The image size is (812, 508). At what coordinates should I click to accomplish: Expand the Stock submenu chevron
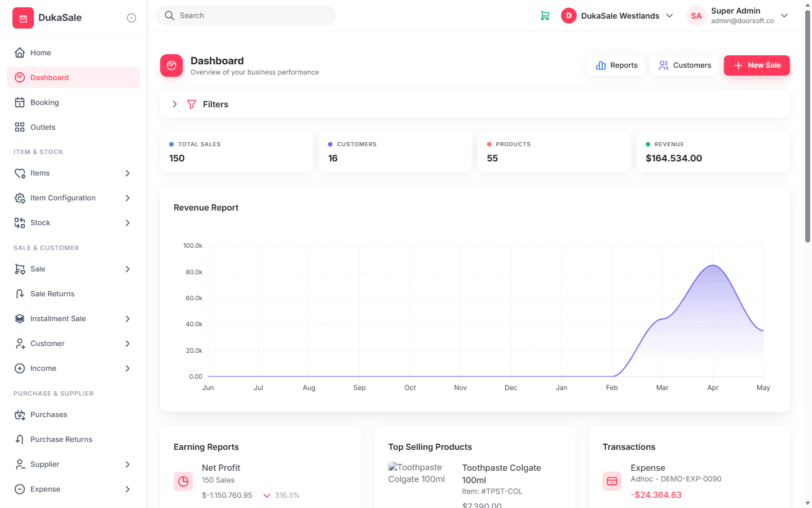[127, 223]
